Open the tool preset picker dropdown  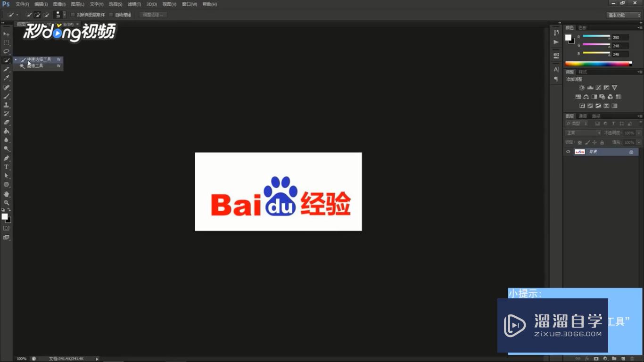pos(17,15)
